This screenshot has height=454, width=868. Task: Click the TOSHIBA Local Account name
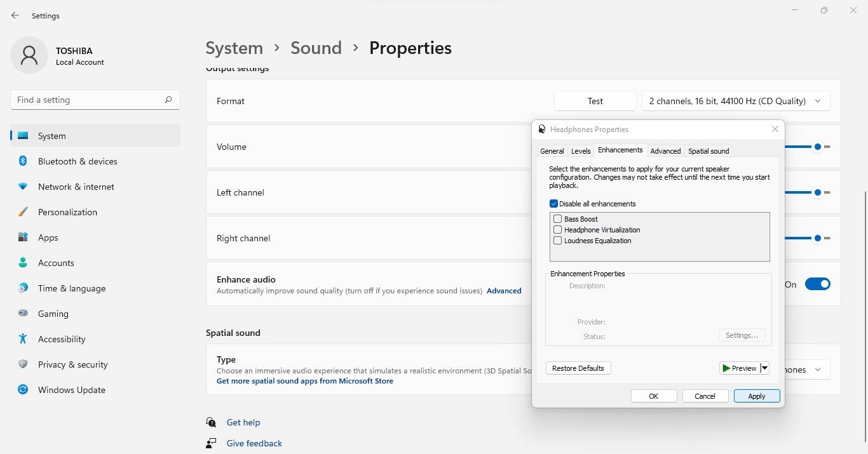(x=79, y=56)
